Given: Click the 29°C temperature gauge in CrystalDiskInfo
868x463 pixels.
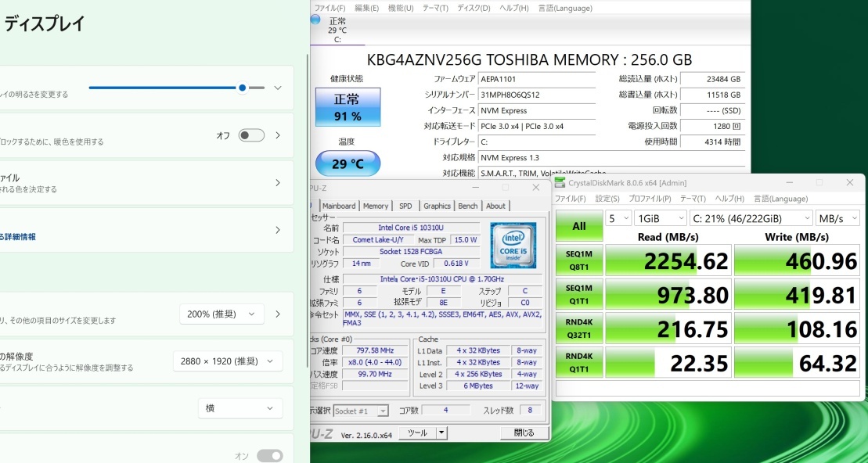Looking at the screenshot, I should tap(347, 163).
